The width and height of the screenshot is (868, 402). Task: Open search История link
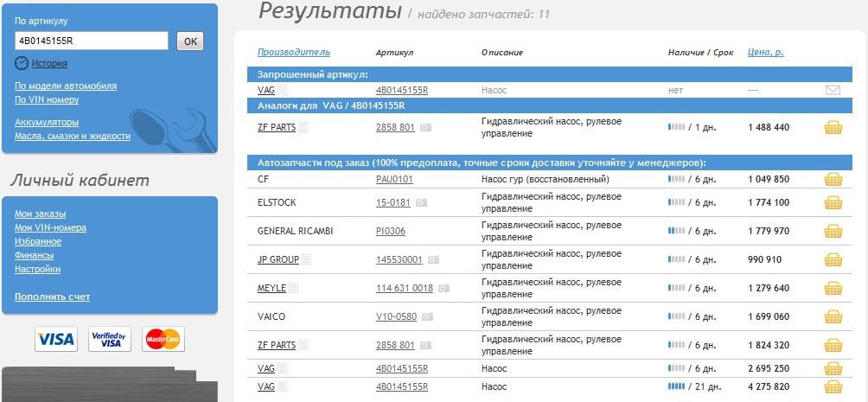pyautogui.click(x=49, y=64)
